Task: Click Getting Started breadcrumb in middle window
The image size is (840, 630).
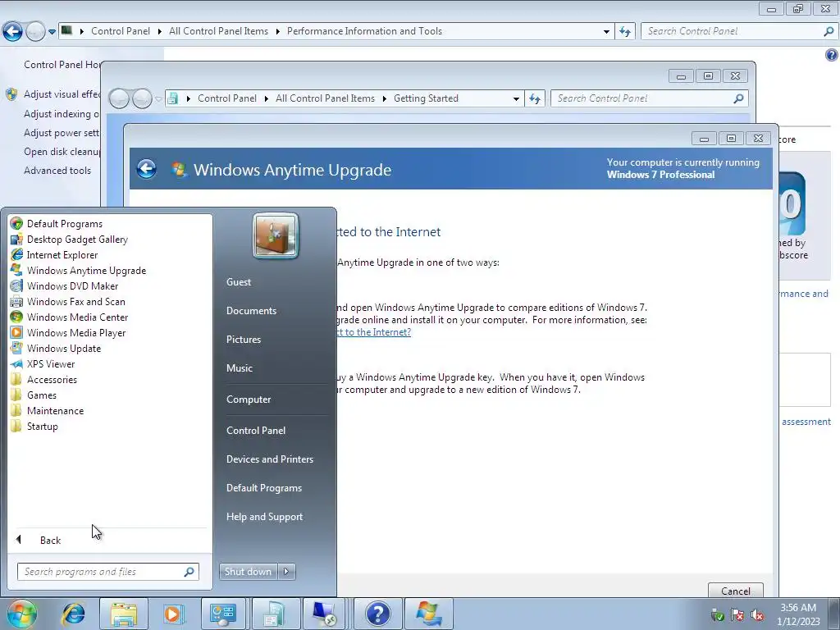Action: point(426,98)
